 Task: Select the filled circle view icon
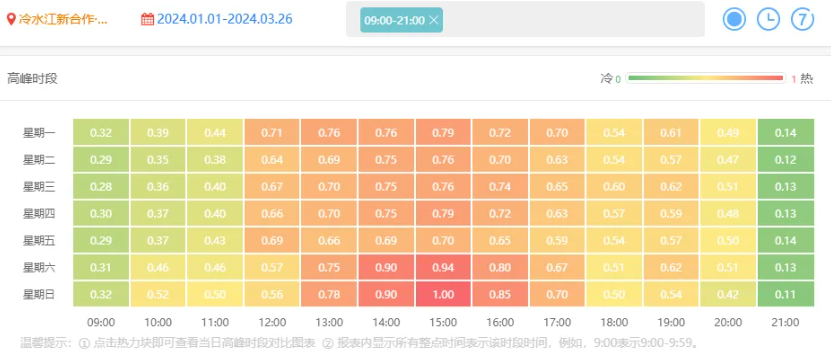coord(735,20)
